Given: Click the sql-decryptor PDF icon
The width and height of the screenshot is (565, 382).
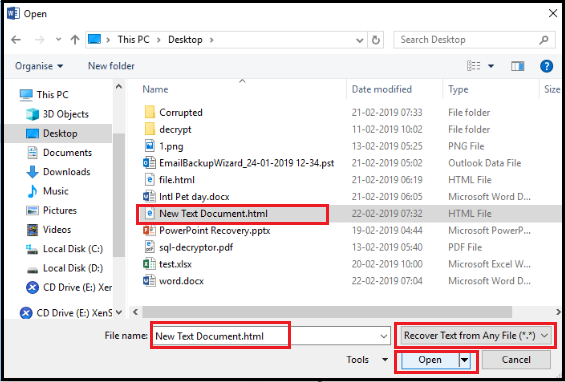Looking at the screenshot, I should [x=150, y=247].
